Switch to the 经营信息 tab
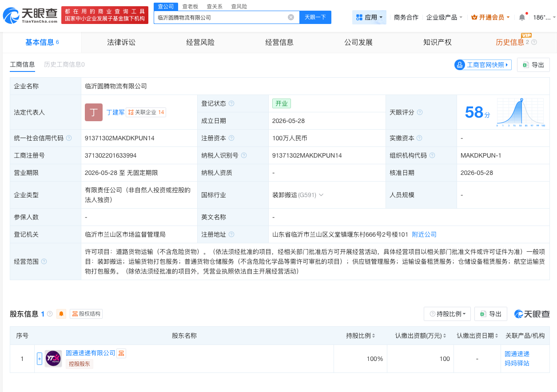Viewport: 557px width, 392px height. pos(279,42)
